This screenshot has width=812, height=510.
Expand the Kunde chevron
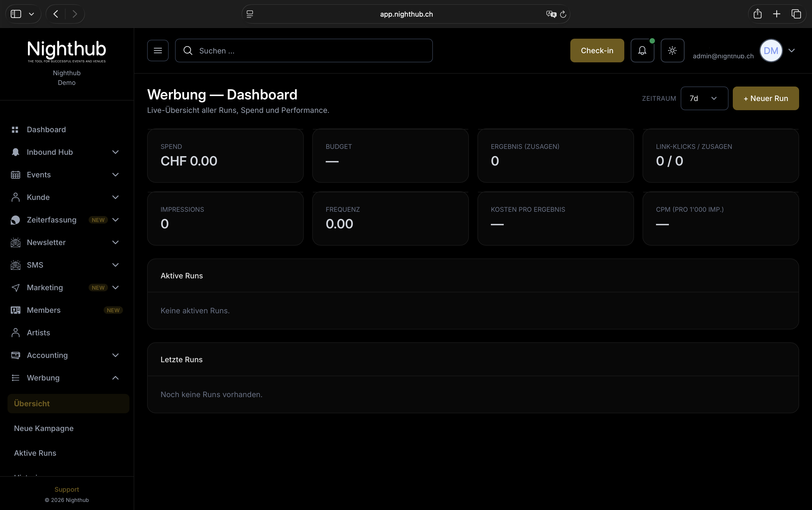(x=115, y=197)
